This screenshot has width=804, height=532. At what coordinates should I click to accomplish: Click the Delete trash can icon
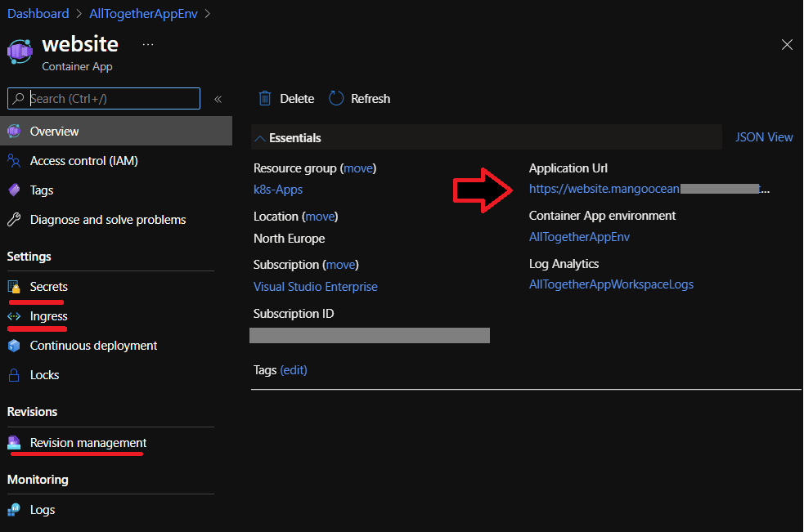pyautogui.click(x=265, y=99)
